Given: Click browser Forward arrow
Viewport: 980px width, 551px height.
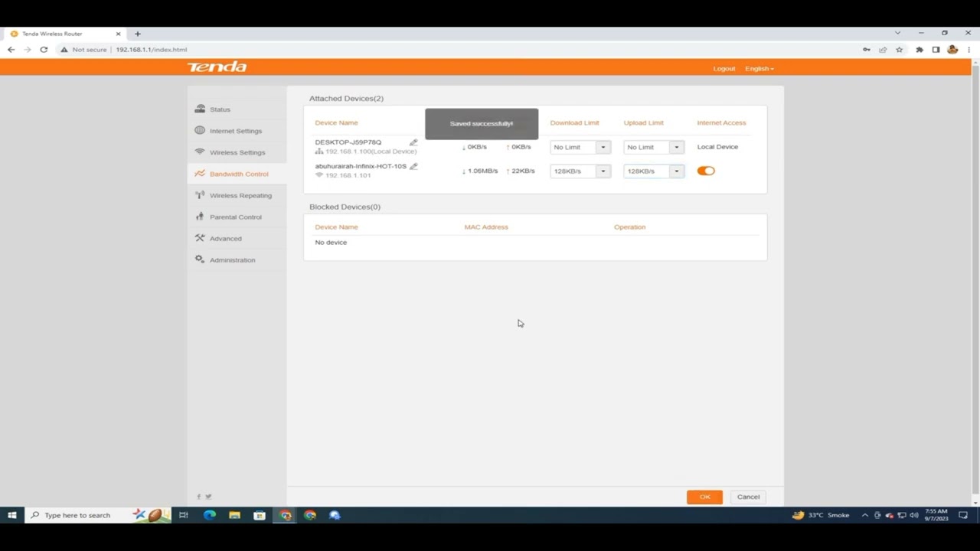Looking at the screenshot, I should pyautogui.click(x=28, y=50).
